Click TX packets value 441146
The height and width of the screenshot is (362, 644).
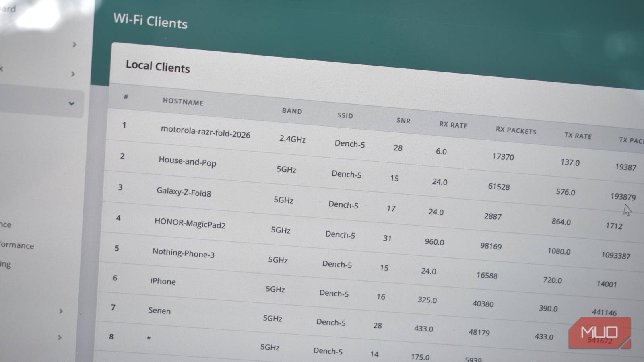[x=604, y=312]
